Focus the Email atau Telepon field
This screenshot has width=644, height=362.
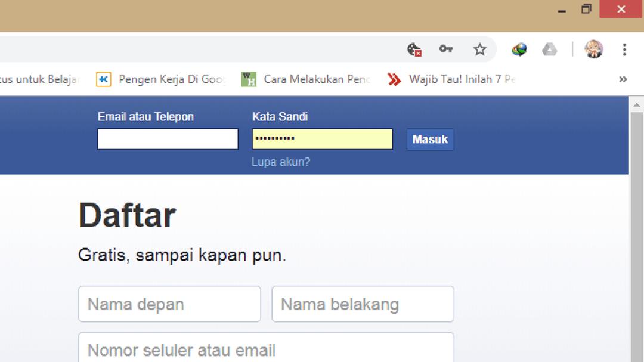(x=168, y=139)
